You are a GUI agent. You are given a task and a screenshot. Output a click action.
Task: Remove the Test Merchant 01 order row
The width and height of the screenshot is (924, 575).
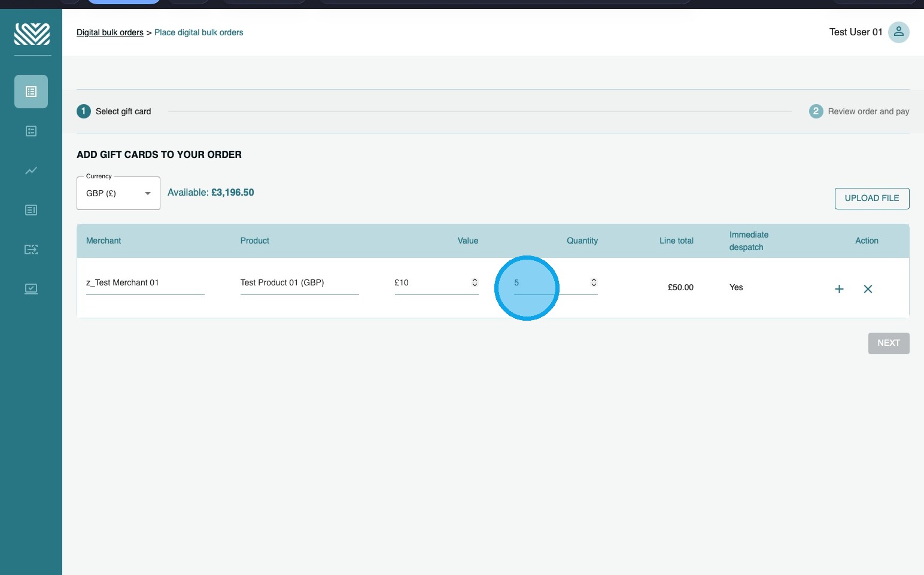pyautogui.click(x=868, y=289)
